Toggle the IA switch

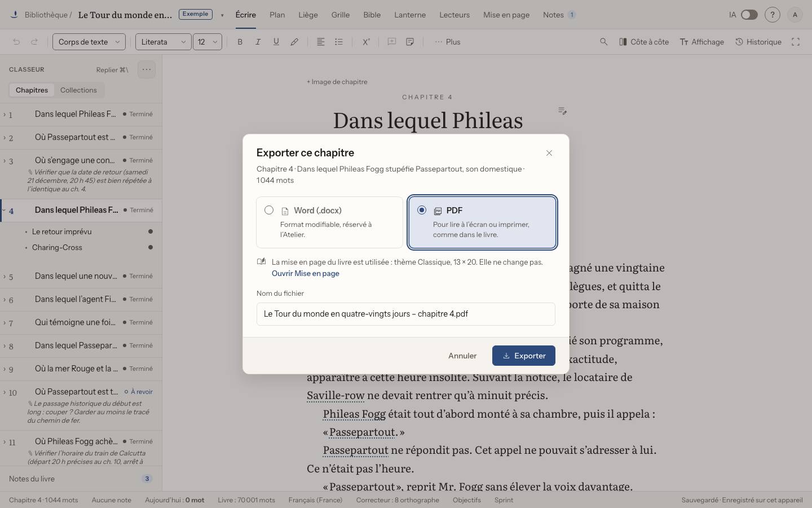pos(749,15)
